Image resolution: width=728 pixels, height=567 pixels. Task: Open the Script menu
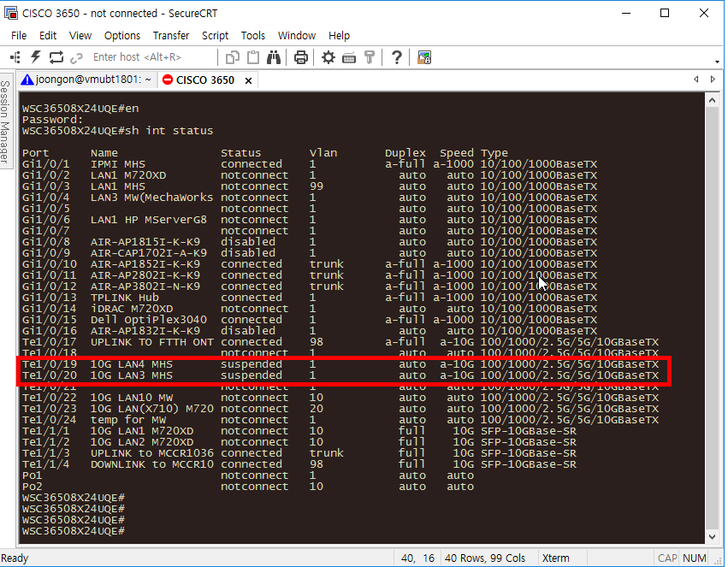coord(215,36)
